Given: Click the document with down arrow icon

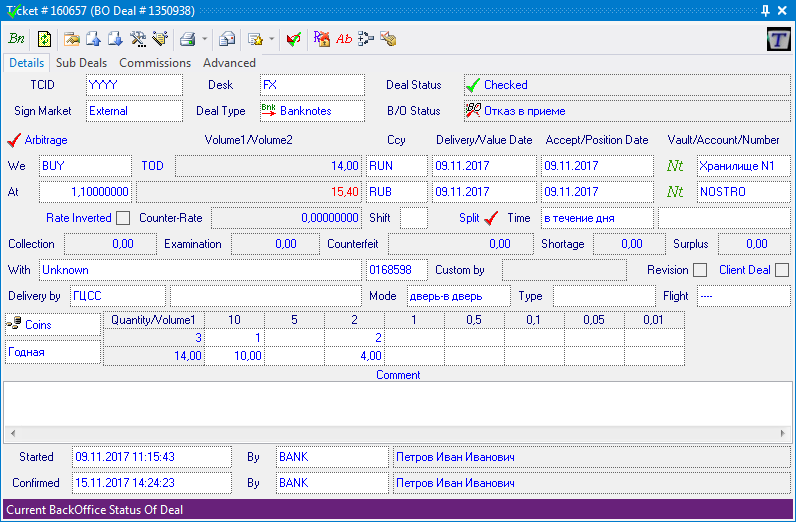Looking at the screenshot, I should tap(115, 39).
